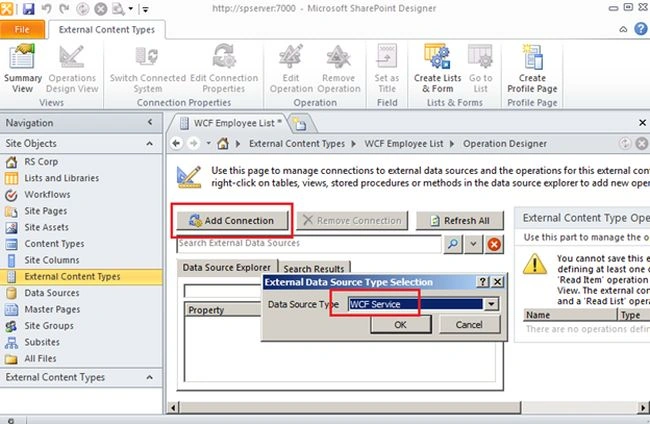Click the Home icon in breadcrumb
The image size is (650, 424).
pyautogui.click(x=223, y=144)
